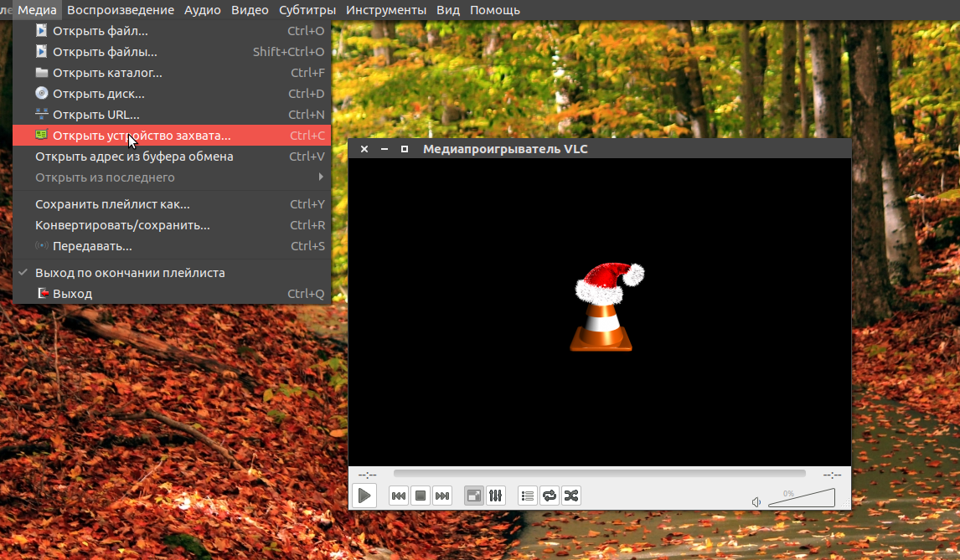Select 'Выход' to quit VLC
The width and height of the screenshot is (960, 560).
[x=72, y=294]
